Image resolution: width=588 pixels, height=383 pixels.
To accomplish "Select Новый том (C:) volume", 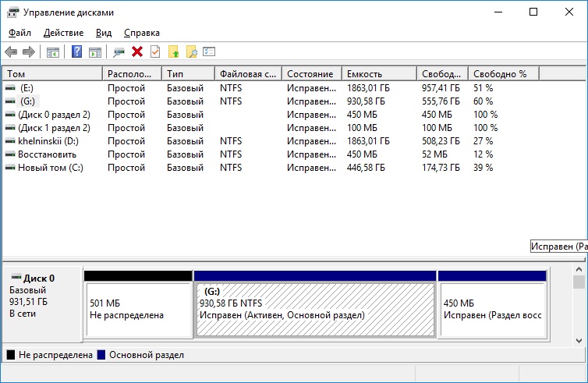I will [51, 168].
